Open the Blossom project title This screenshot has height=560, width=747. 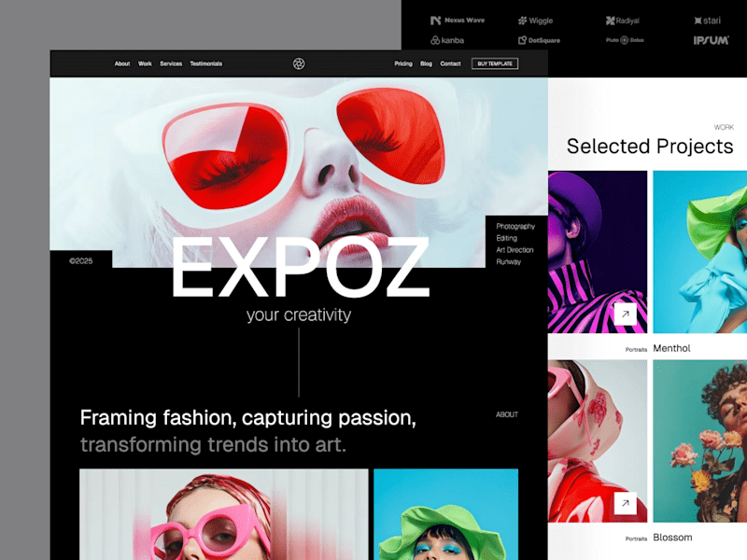tap(672, 538)
